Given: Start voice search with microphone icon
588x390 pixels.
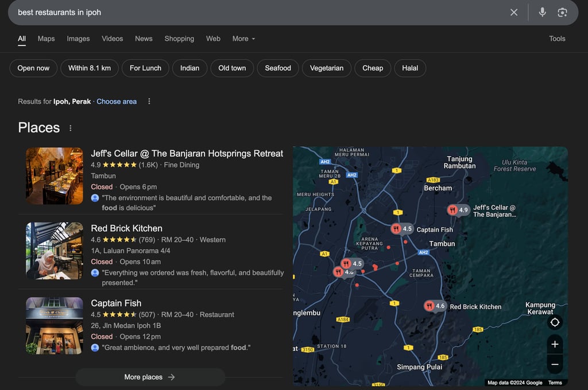Looking at the screenshot, I should (542, 13).
